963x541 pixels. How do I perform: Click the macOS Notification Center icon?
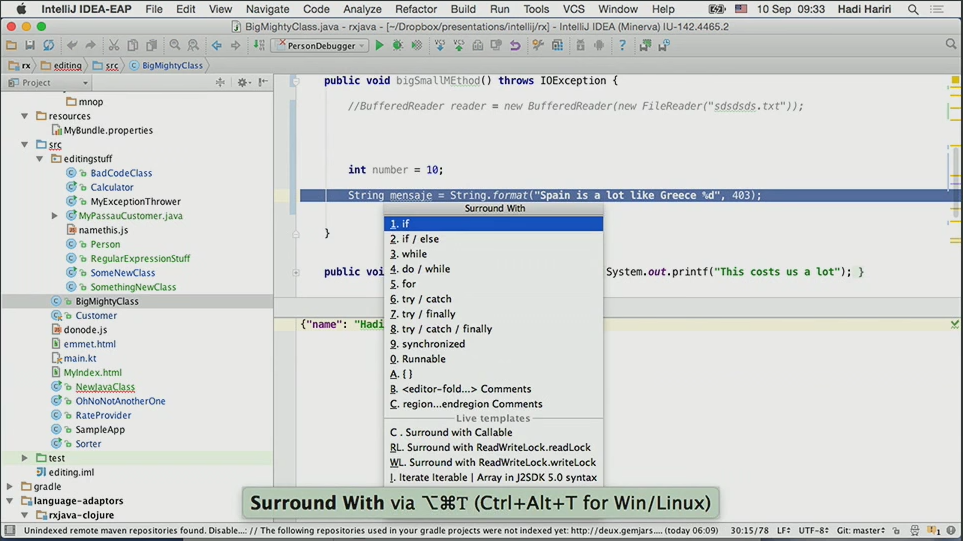(937, 9)
